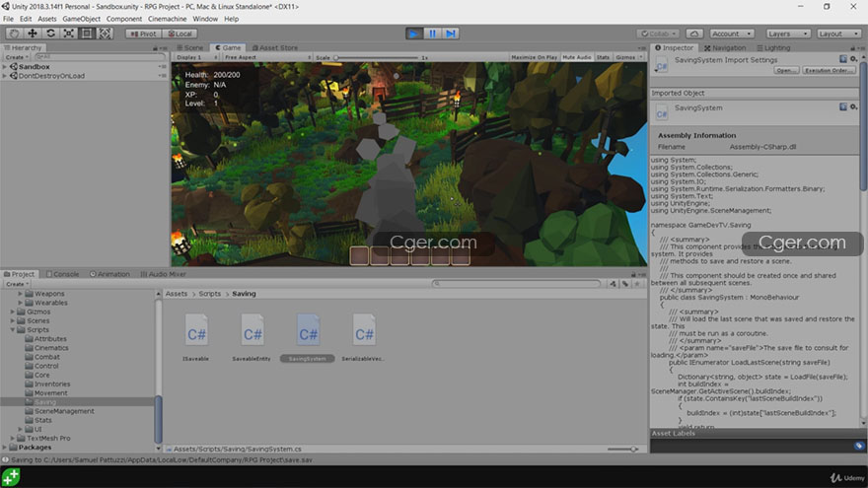Select the Move tool
The width and height of the screenshot is (868, 488).
click(x=33, y=34)
